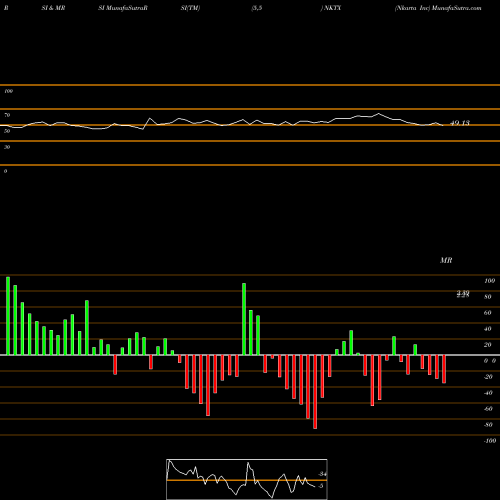Viewport: 500px width, 500px height.
Task: Click the MR axis label -100
Action: pyautogui.click(x=490, y=441)
